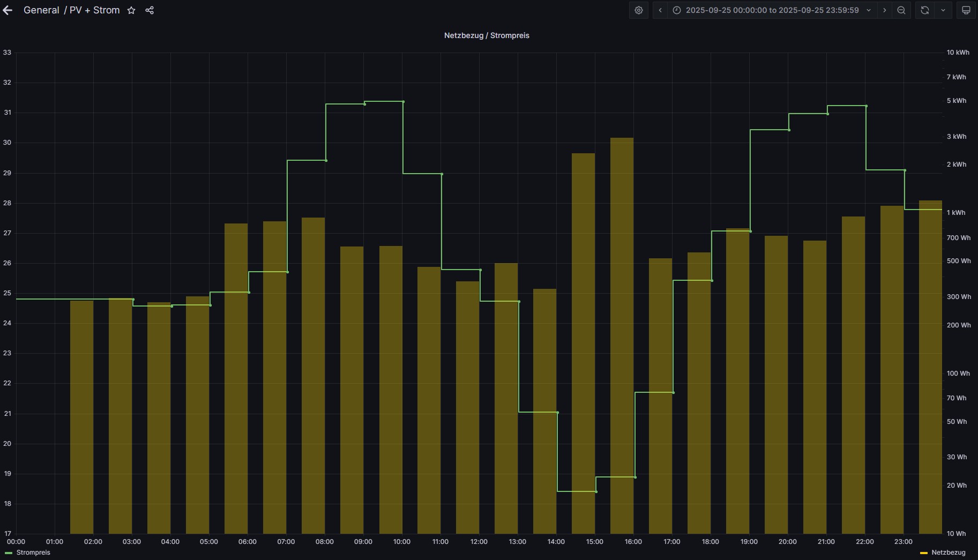Cycle view mode with monitor icon

tap(966, 10)
